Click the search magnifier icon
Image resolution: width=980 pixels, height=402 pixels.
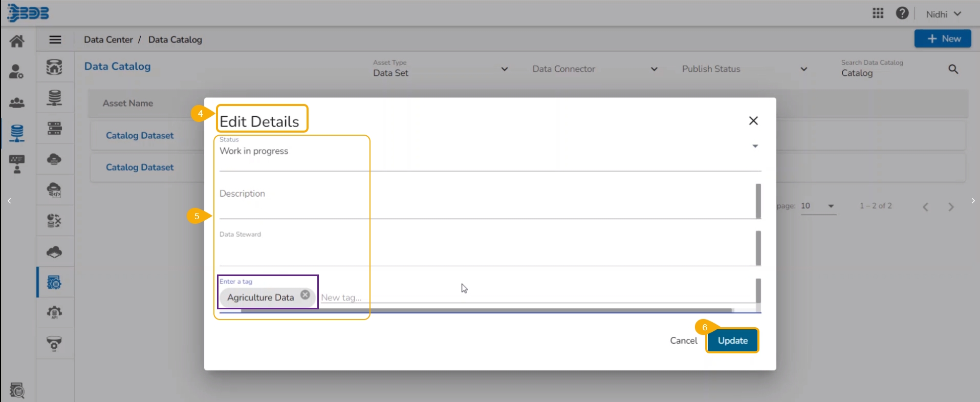pyautogui.click(x=953, y=69)
